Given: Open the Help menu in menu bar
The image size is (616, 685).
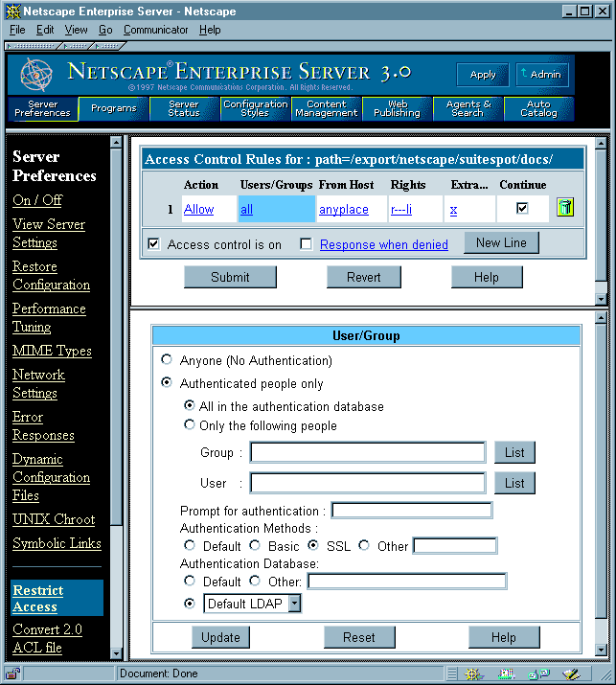Looking at the screenshot, I should pyautogui.click(x=210, y=30).
